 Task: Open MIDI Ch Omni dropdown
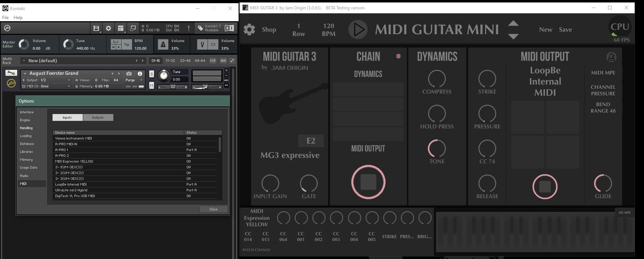(x=47, y=86)
